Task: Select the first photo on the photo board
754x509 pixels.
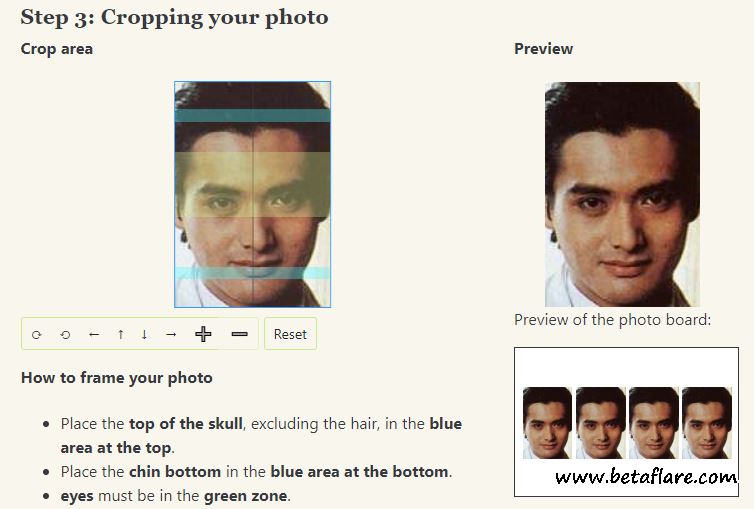Action: point(547,422)
